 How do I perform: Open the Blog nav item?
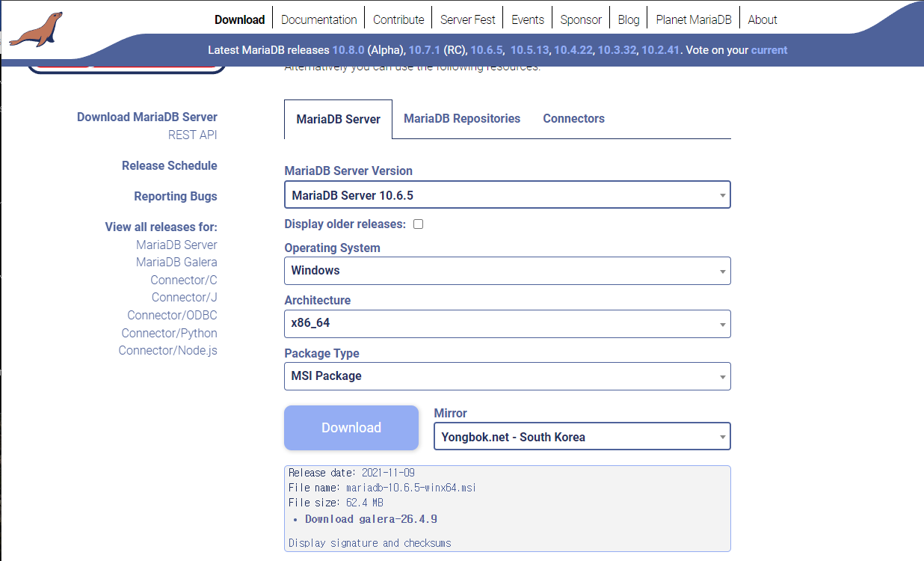click(629, 19)
